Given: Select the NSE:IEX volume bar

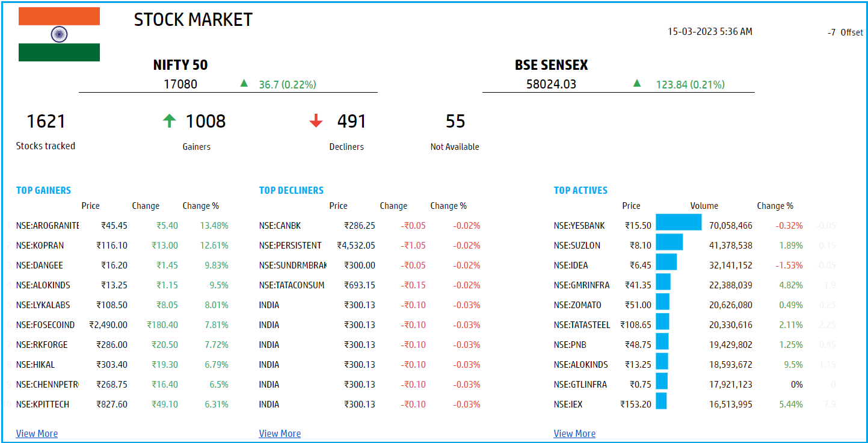Looking at the screenshot, I should [661, 401].
